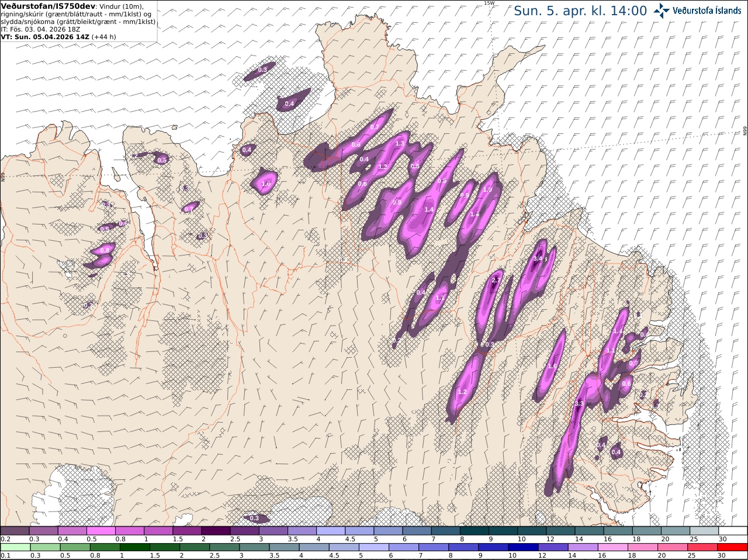
Task: Click the 1.2 label on the central-south snow band
Action: [x=462, y=392]
